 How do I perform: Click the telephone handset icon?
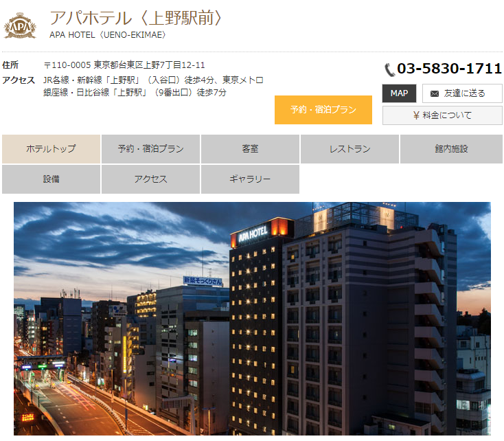[389, 69]
